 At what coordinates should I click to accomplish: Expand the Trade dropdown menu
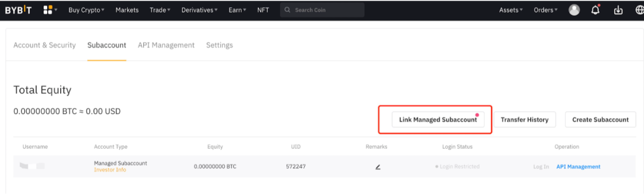160,10
